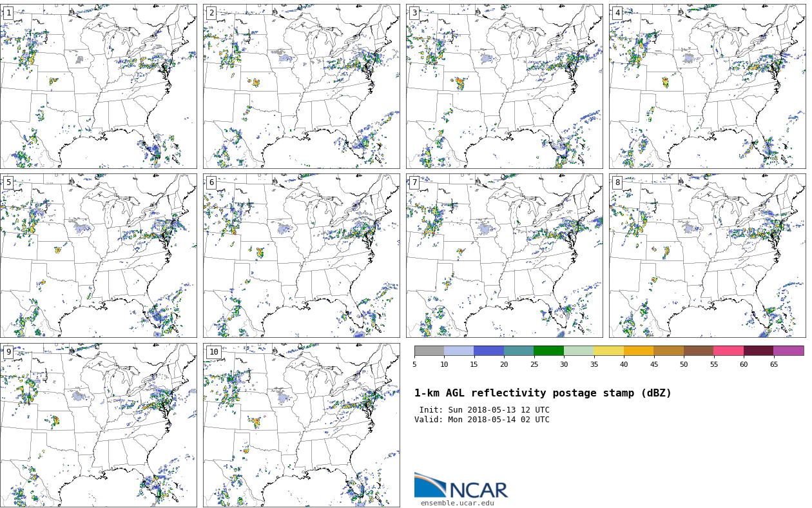Screen dimensions: 812x508
Task: Open the member 2 reflectivity map
Action: tap(302, 86)
